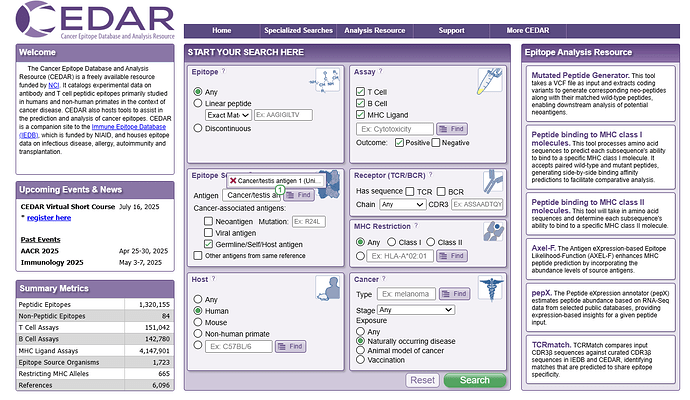Open the Axel-F tool link
The image size is (690, 400).
tap(543, 248)
